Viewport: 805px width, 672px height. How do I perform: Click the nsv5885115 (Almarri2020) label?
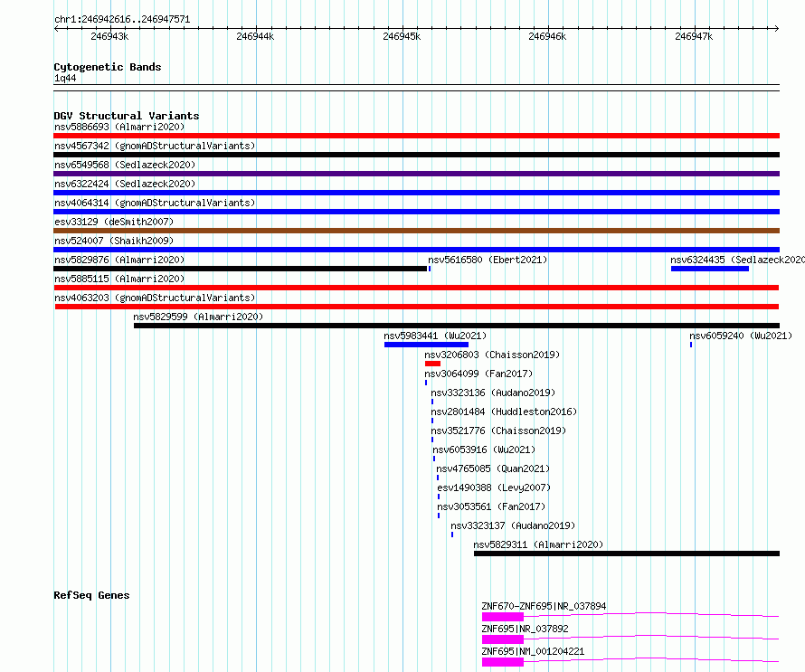pyautogui.click(x=119, y=279)
